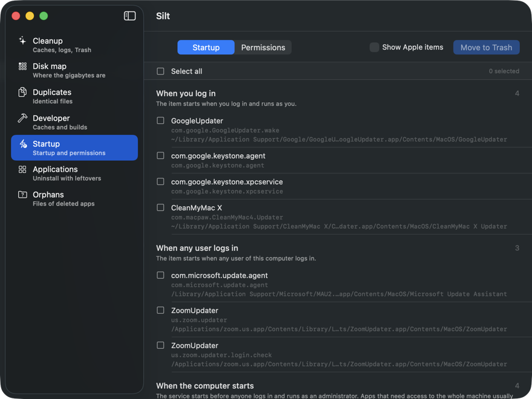Screen dimensions: 532x399
Task: Check the GoogleUpdater item checkbox
Action: [x=160, y=120]
